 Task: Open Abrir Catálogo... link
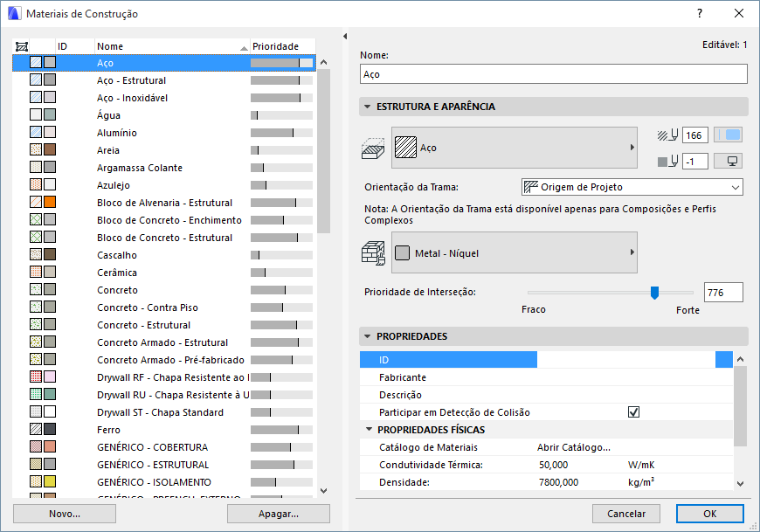click(x=574, y=447)
